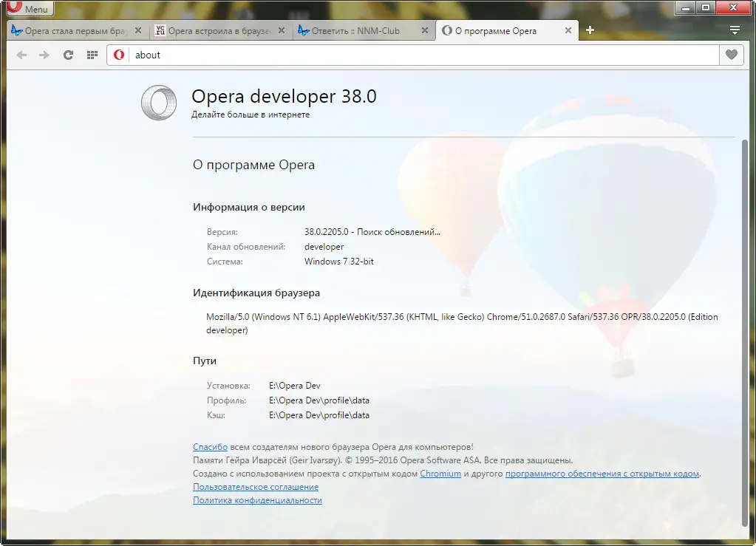The image size is (756, 546).
Task: Click the favicon on the 'Opera встроила в браузе' tab
Action: point(160,30)
